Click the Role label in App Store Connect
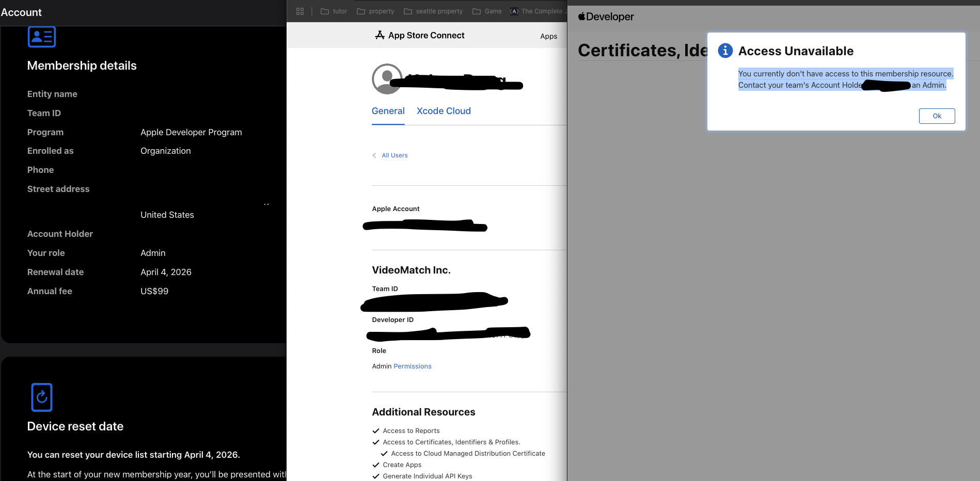Screen dimensions: 980x481 pyautogui.click(x=379, y=350)
